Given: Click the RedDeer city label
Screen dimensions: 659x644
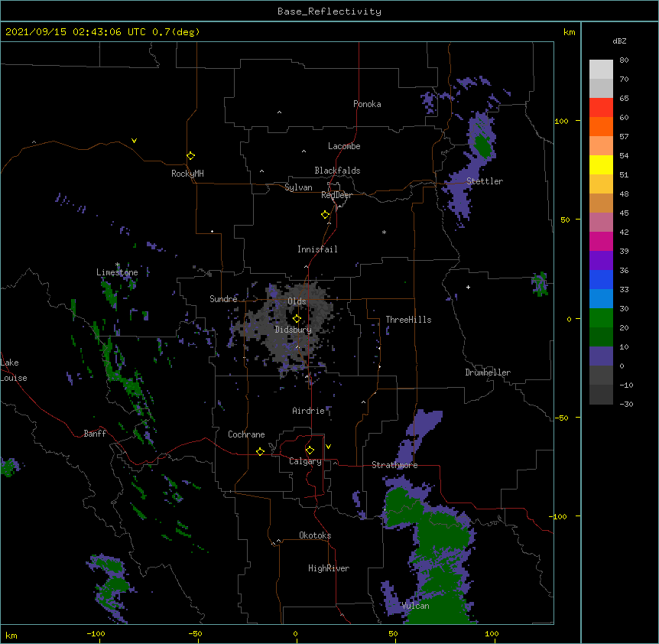Looking at the screenshot, I should pyautogui.click(x=336, y=195).
